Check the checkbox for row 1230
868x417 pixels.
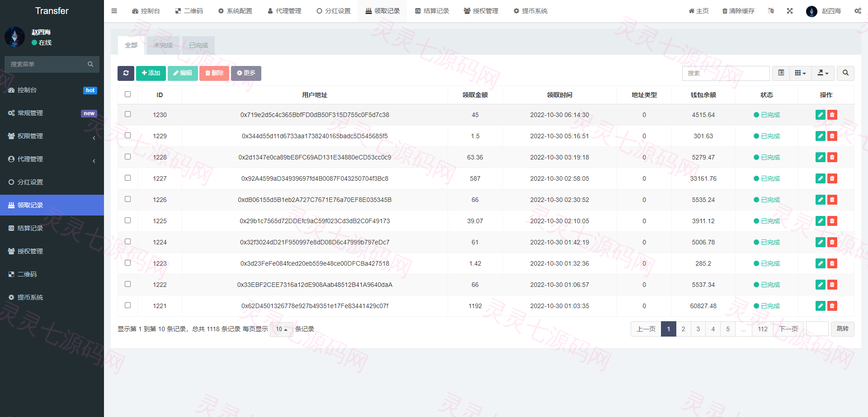pyautogui.click(x=127, y=114)
